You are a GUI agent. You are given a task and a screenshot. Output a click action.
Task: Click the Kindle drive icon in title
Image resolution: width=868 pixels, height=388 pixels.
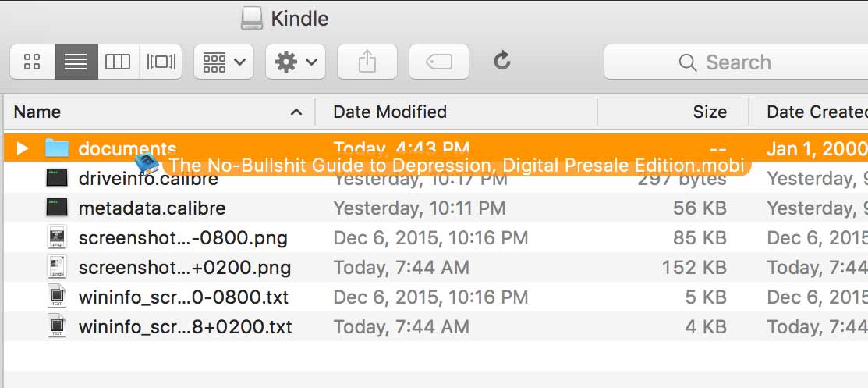coord(252,18)
